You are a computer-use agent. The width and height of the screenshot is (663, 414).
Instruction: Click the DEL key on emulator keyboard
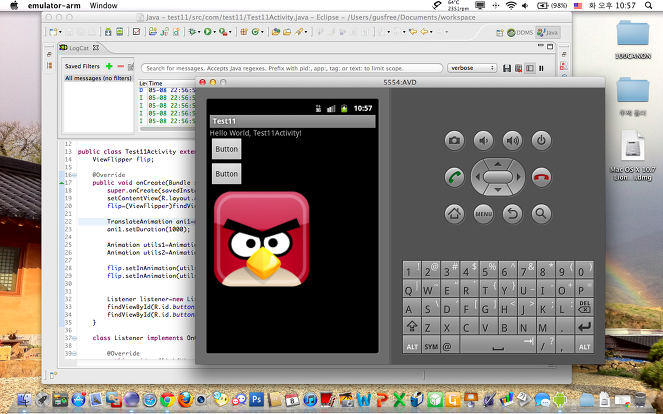click(x=584, y=307)
